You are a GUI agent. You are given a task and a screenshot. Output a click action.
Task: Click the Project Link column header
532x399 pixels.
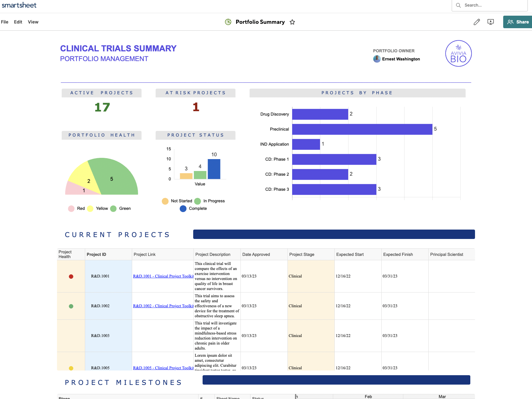tap(163, 254)
